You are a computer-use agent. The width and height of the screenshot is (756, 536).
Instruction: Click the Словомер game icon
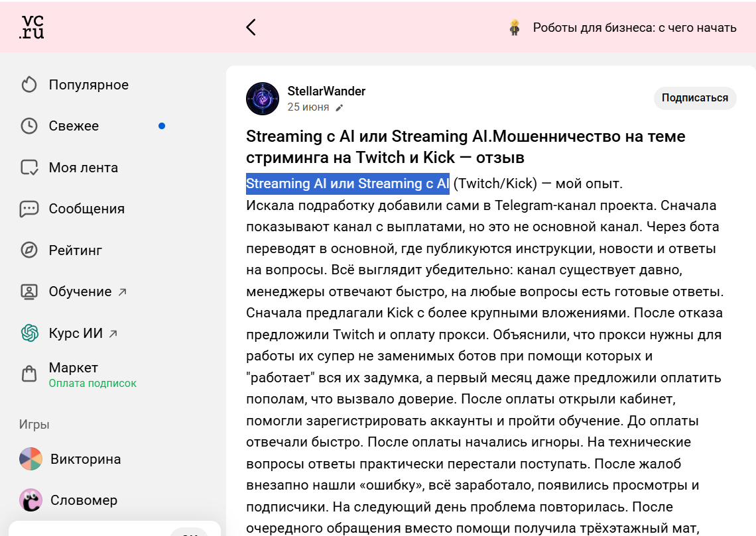click(x=31, y=500)
